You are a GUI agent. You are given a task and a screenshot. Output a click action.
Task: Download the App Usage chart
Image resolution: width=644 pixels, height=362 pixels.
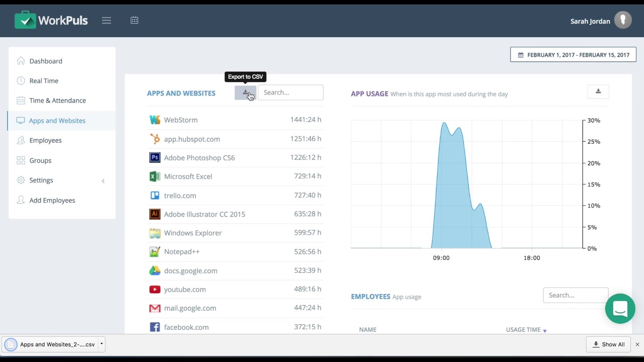(x=598, y=92)
